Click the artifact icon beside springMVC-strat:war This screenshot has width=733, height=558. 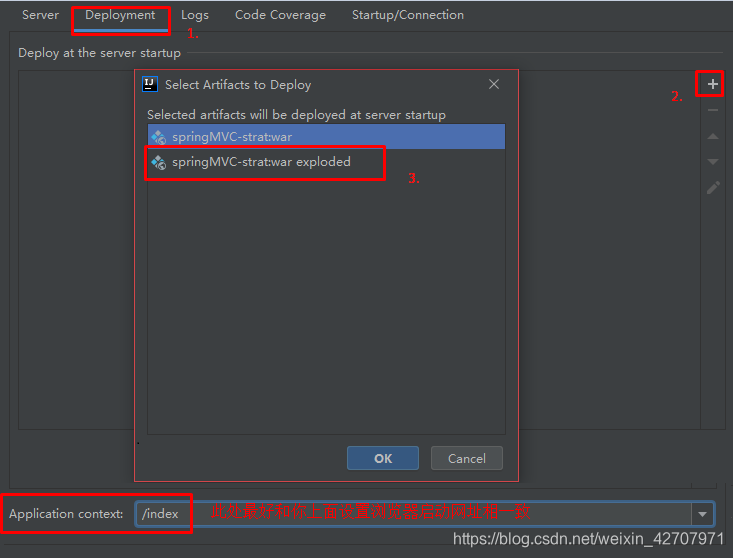(x=159, y=137)
